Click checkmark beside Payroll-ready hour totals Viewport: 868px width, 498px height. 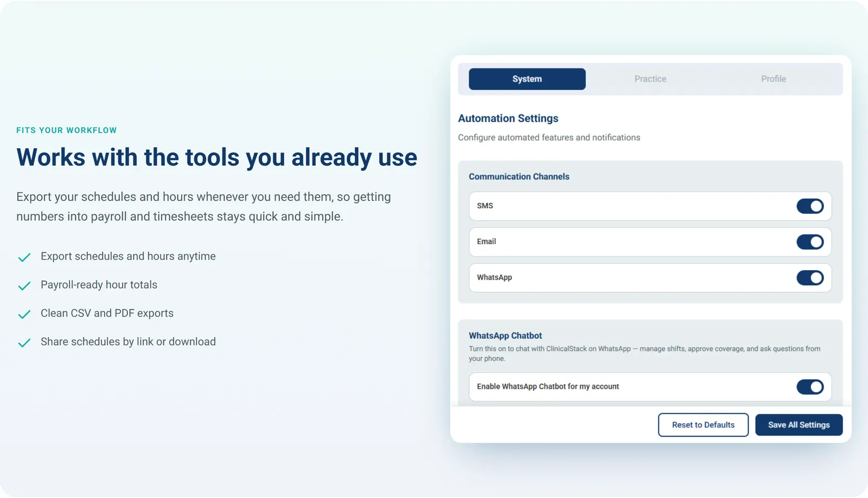[24, 286]
